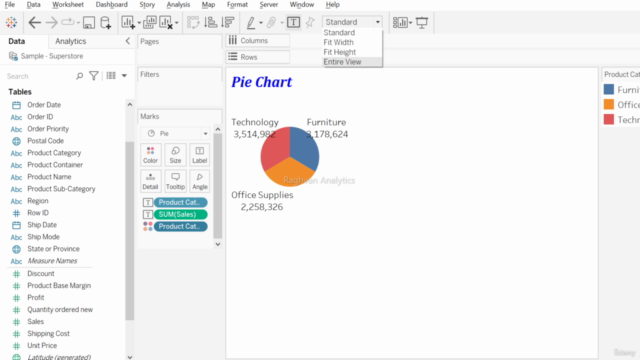Screen dimensions: 640x360
Task: Click the SUM(Sales) green pill
Action: (180, 214)
